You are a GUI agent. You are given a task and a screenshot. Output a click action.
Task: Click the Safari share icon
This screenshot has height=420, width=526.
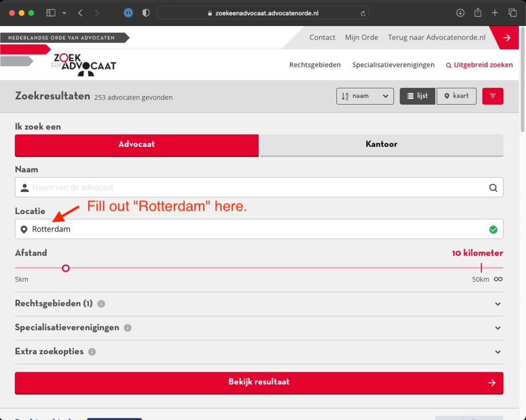pyautogui.click(x=478, y=13)
